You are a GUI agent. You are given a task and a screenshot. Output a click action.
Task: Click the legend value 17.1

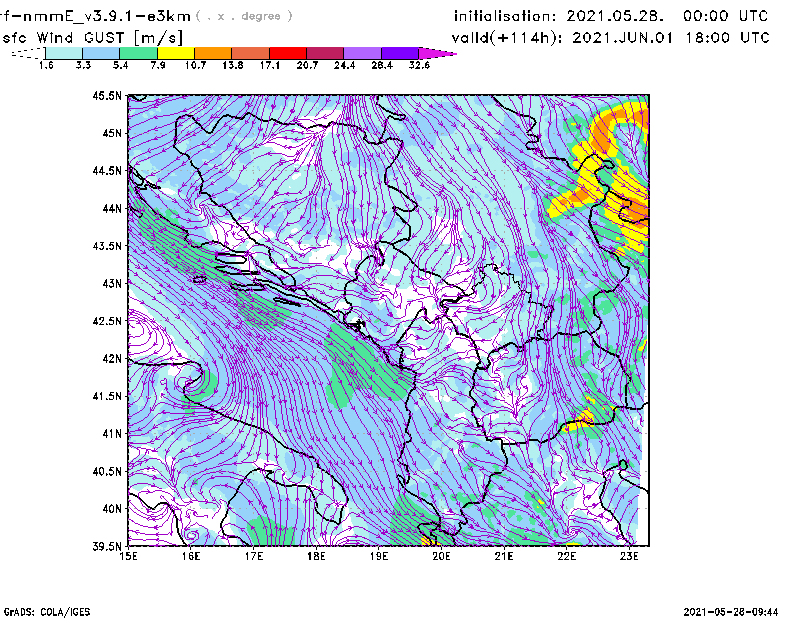point(270,65)
